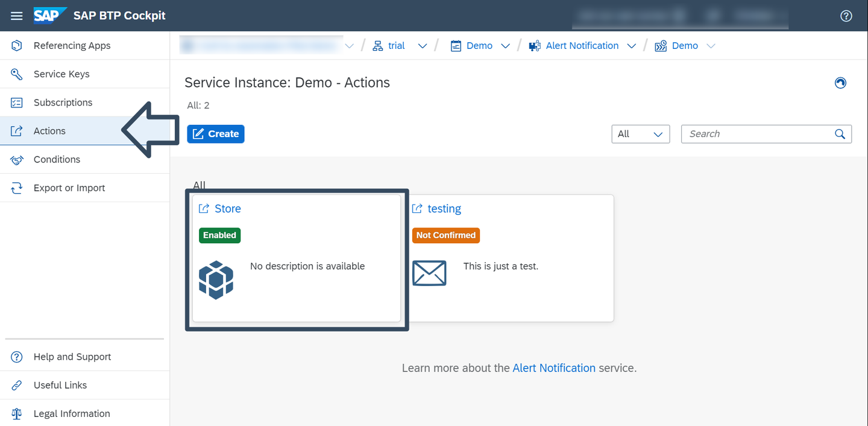This screenshot has width=868, height=426.
Task: Click the 'Service Instance: Demo - Actions' heading
Action: coord(287,83)
